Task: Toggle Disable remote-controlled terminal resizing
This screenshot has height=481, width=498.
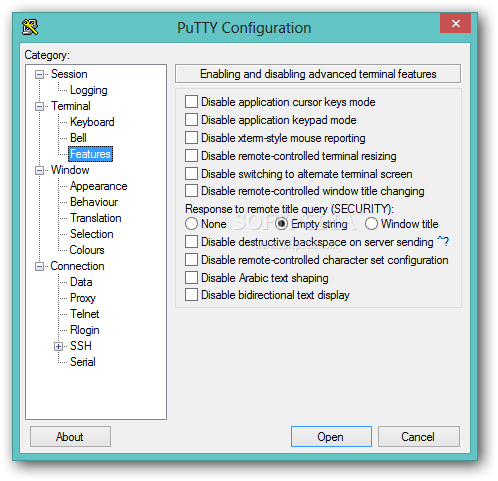Action: coord(191,156)
